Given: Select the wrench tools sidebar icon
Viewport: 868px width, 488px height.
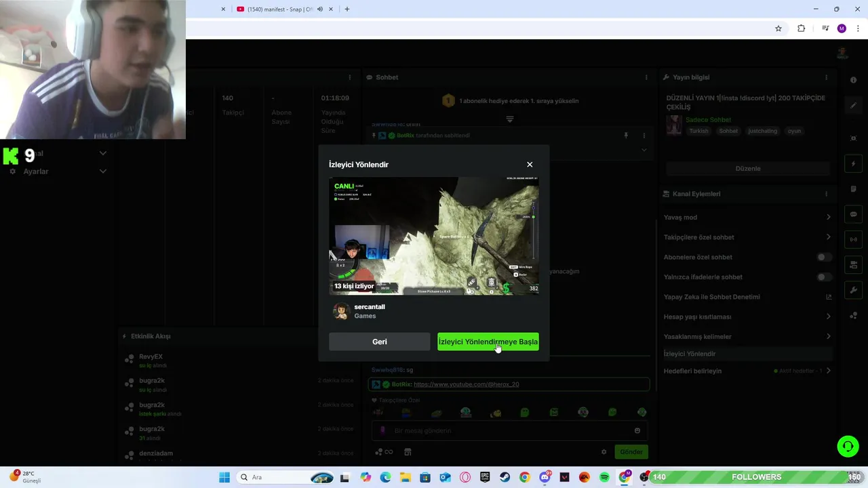Looking at the screenshot, I should [853, 290].
